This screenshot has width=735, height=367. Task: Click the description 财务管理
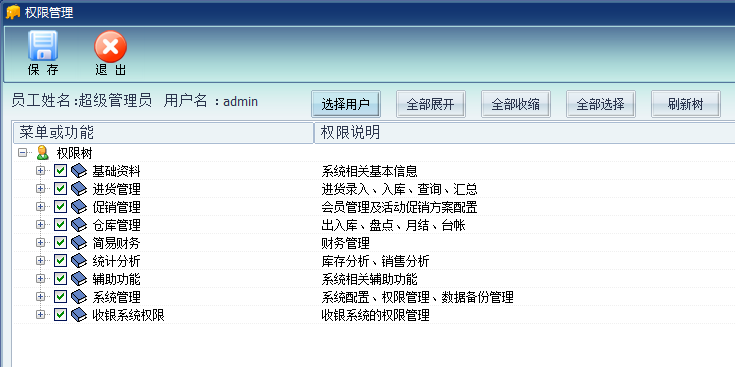[x=345, y=243]
